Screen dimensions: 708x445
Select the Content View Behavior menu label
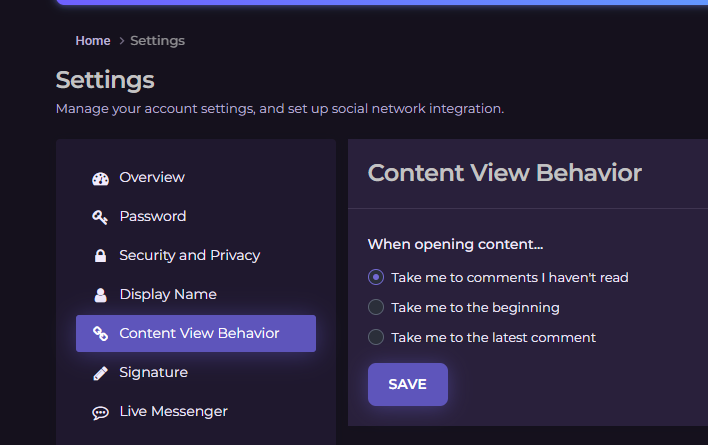(x=199, y=333)
